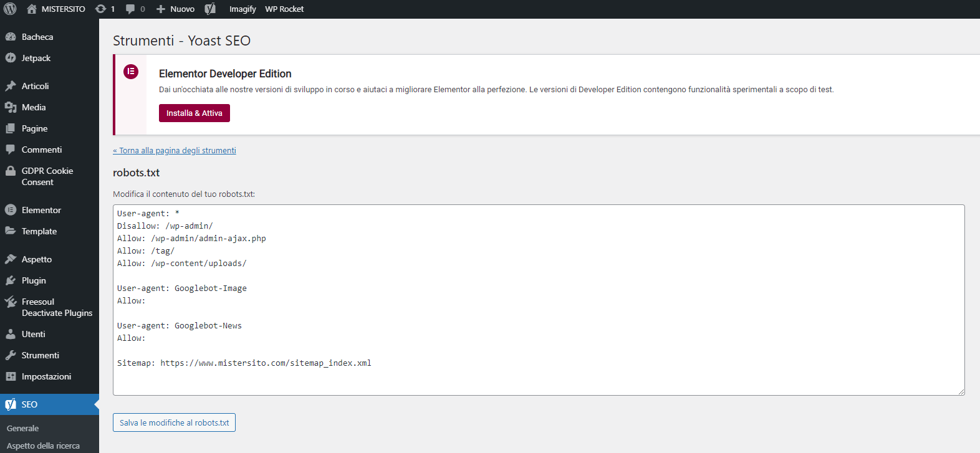
Task: Click the Pagine icon in sidebar
Action: [11, 128]
